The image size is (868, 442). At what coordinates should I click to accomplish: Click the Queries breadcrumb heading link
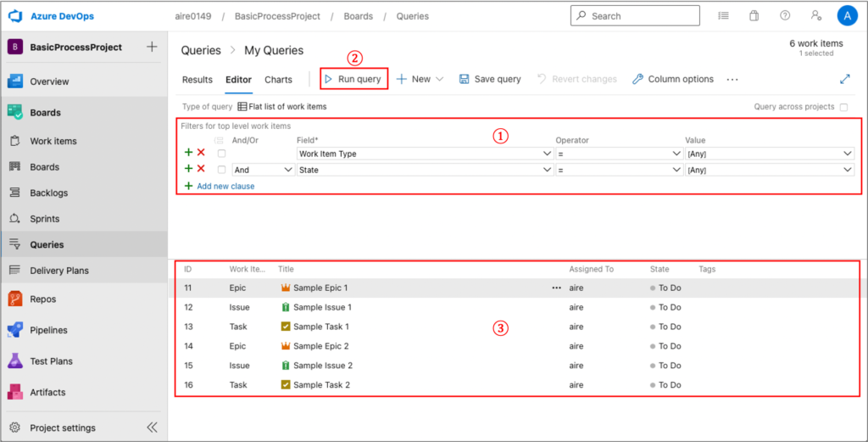201,50
